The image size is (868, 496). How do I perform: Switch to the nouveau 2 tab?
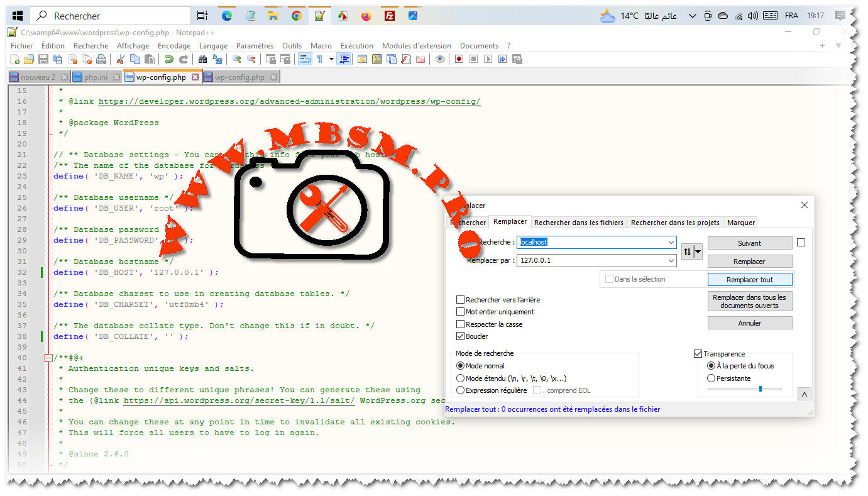(x=38, y=77)
